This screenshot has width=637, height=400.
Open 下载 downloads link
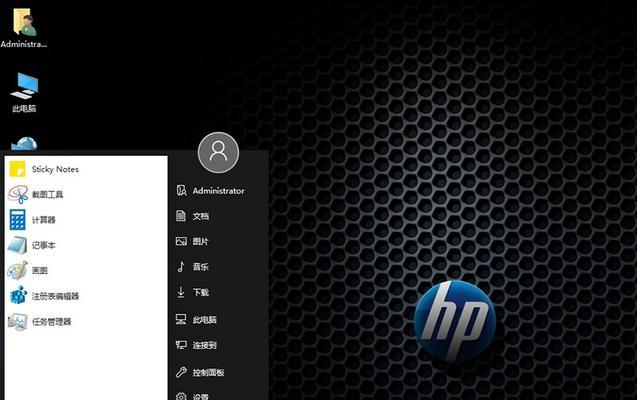coord(201,292)
